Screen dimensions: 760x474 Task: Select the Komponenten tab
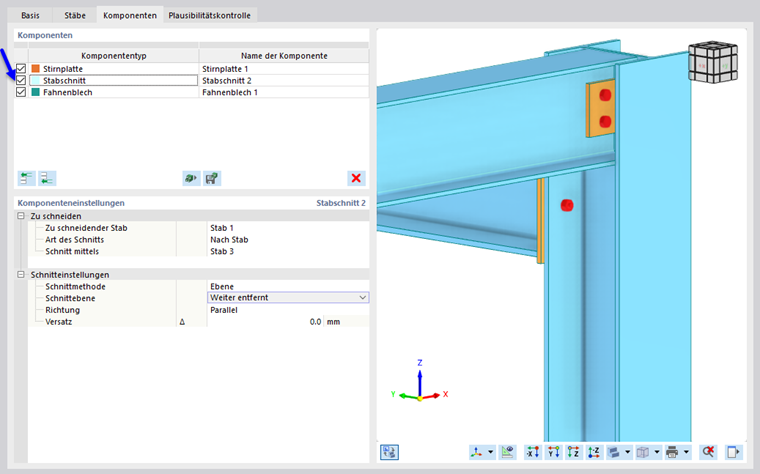coord(130,15)
